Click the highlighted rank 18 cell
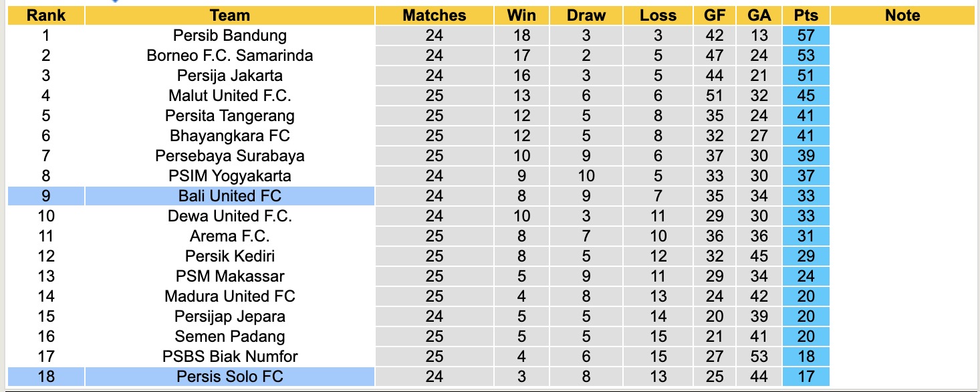Image resolution: width=980 pixels, height=392 pixels. (x=45, y=377)
